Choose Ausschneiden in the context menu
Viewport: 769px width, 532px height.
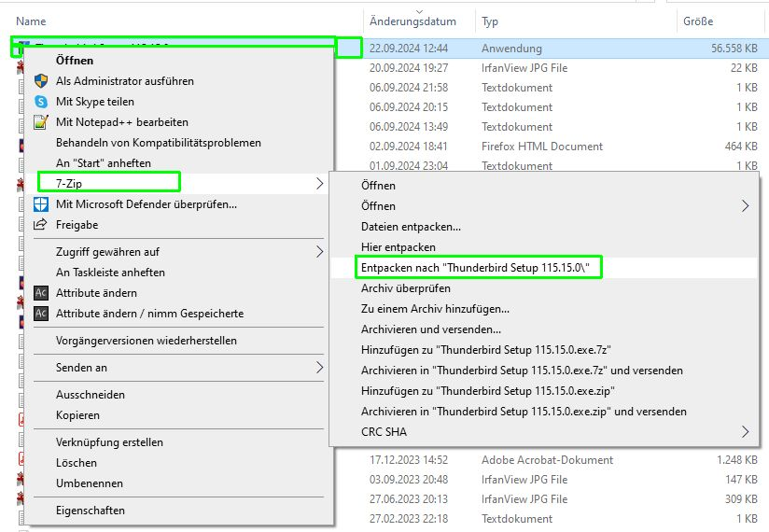(91, 395)
